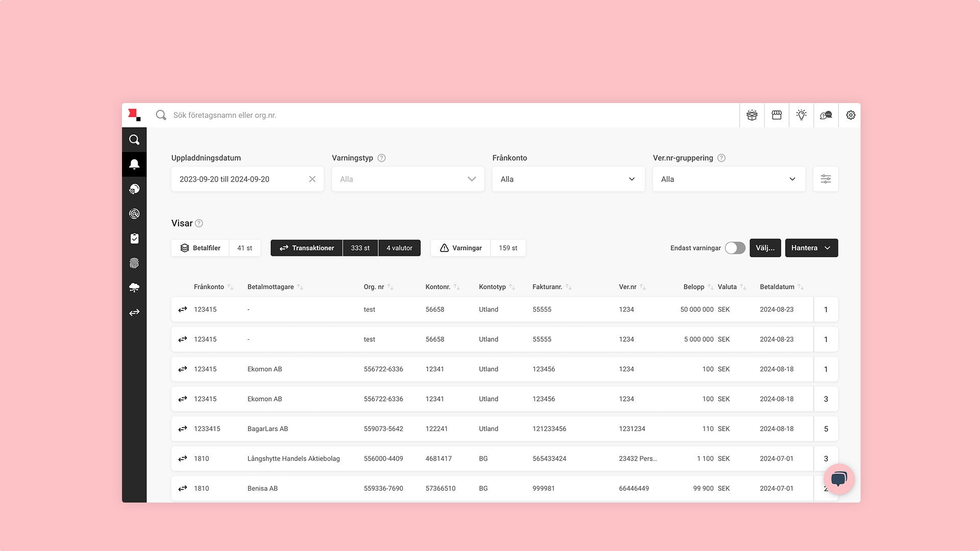
Task: Open the Frånkonto dropdown
Action: (568, 179)
